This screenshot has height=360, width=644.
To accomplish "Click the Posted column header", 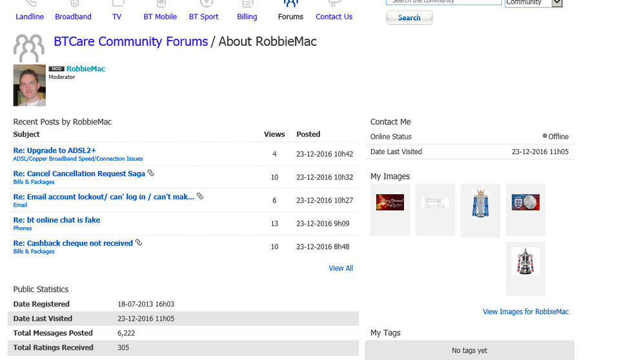I will click(308, 134).
